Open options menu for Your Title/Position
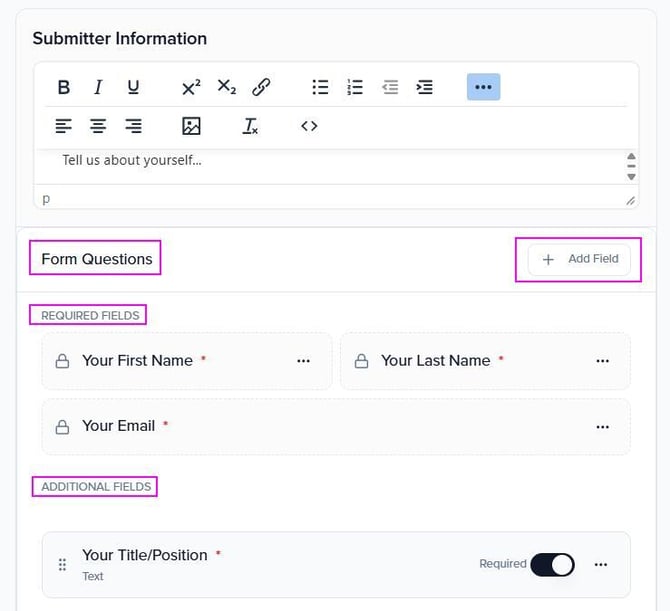Viewport: 670px width, 611px height. point(601,564)
